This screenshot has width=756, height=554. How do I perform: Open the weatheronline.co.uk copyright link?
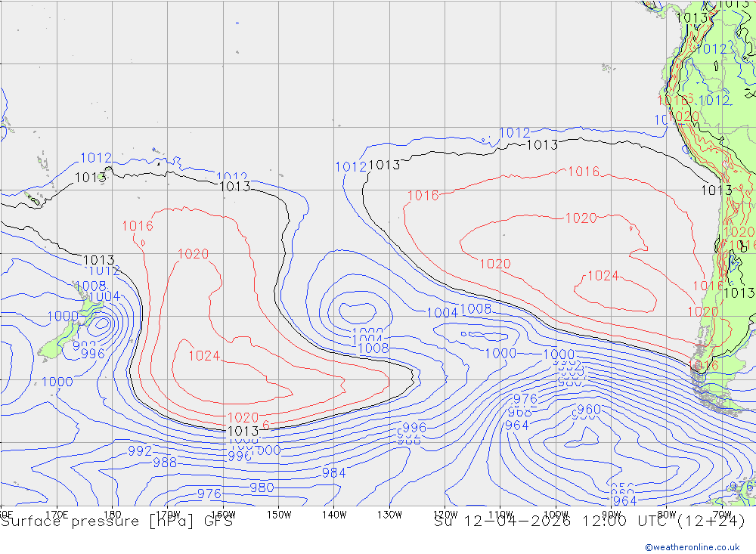point(692,547)
